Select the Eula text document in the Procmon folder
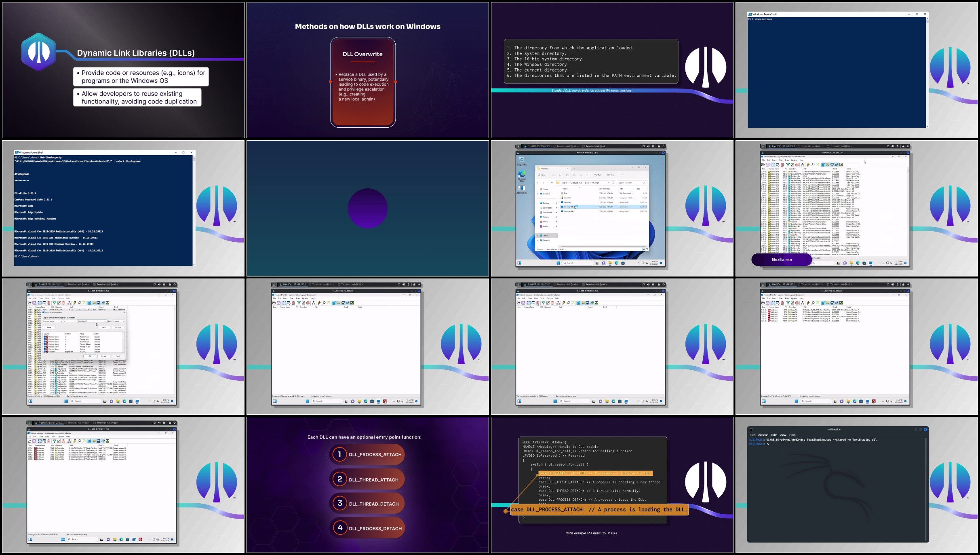 604,193
